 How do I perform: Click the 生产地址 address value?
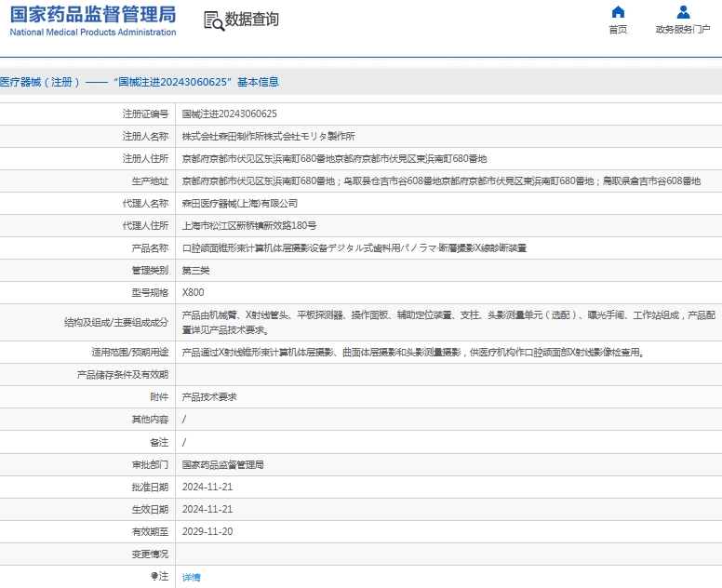point(441,180)
